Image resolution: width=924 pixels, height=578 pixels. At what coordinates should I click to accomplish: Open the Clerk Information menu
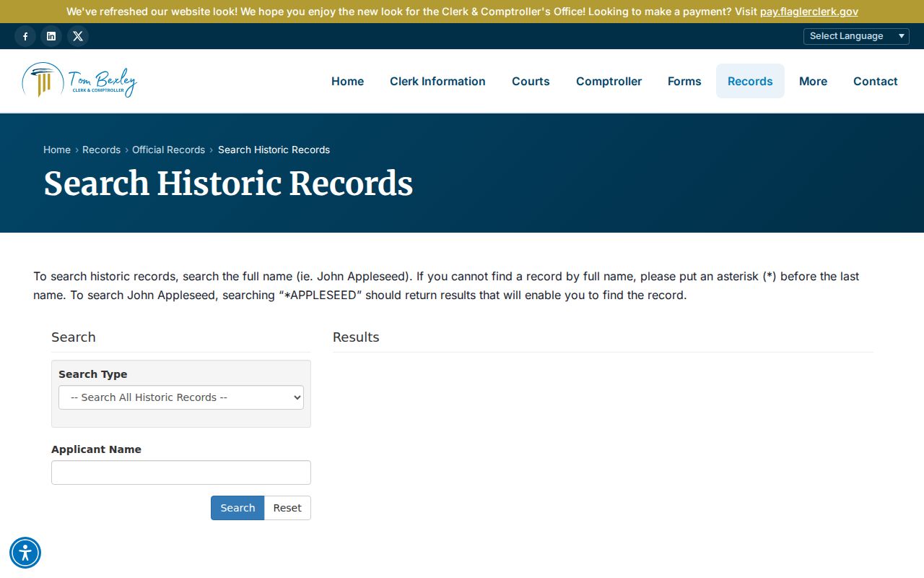[x=437, y=81]
